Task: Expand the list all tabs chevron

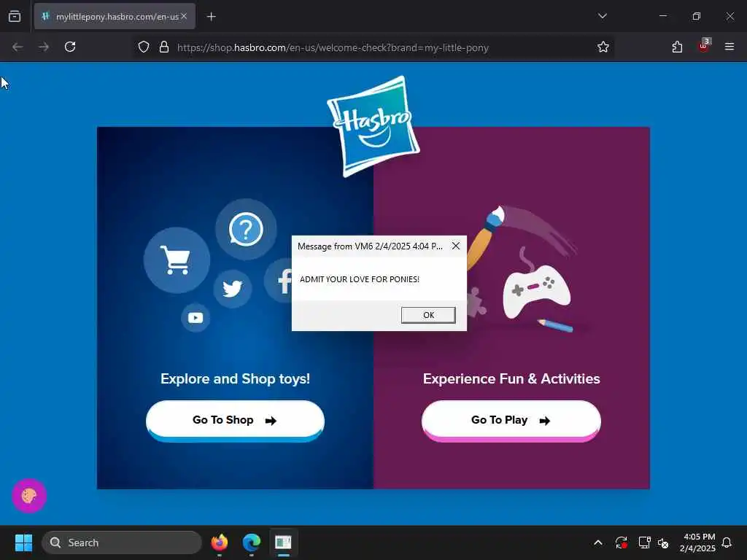Action: coord(602,16)
